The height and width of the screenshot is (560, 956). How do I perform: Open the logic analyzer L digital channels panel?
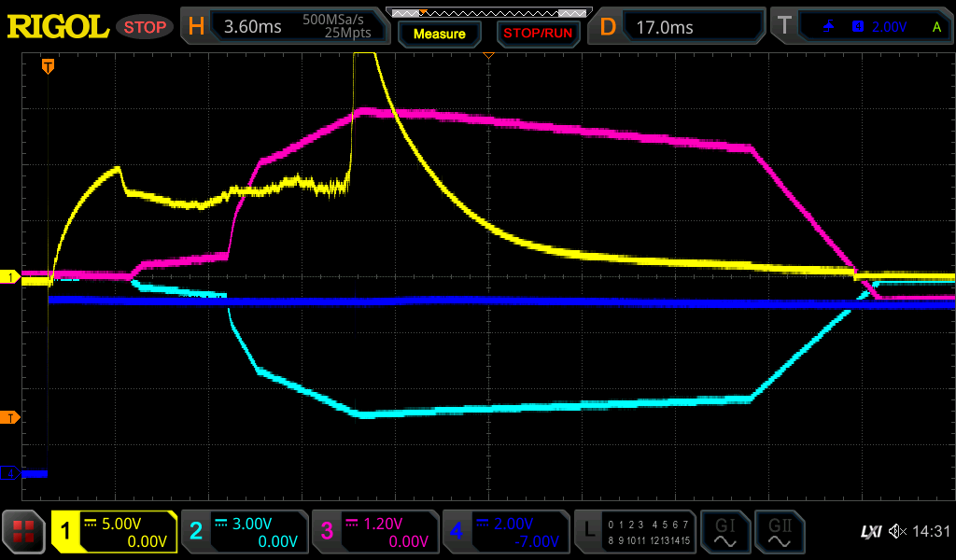click(x=635, y=532)
